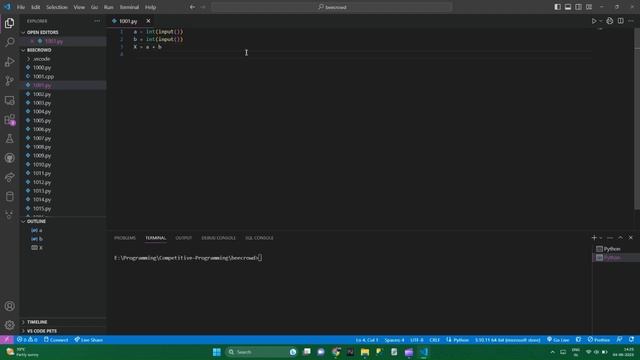The image size is (640, 360).
Task: Open the Explorer view in activity bar
Action: 9,23
